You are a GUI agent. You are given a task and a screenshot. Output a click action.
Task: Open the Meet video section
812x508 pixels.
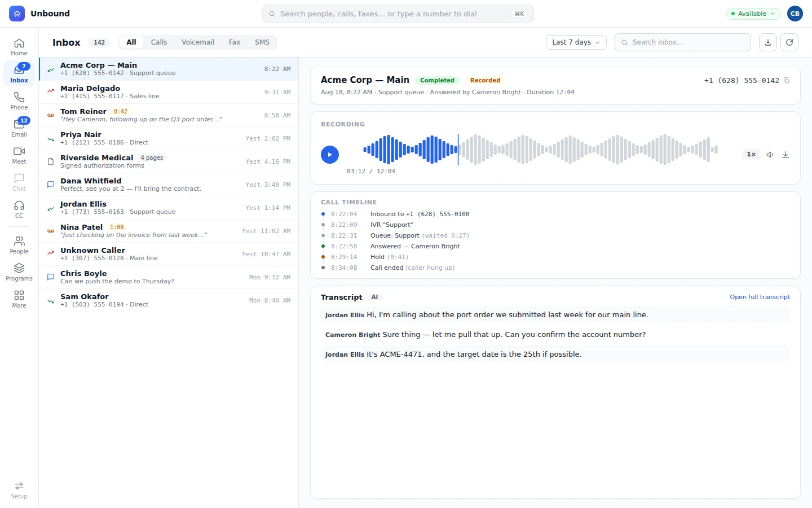(19, 155)
